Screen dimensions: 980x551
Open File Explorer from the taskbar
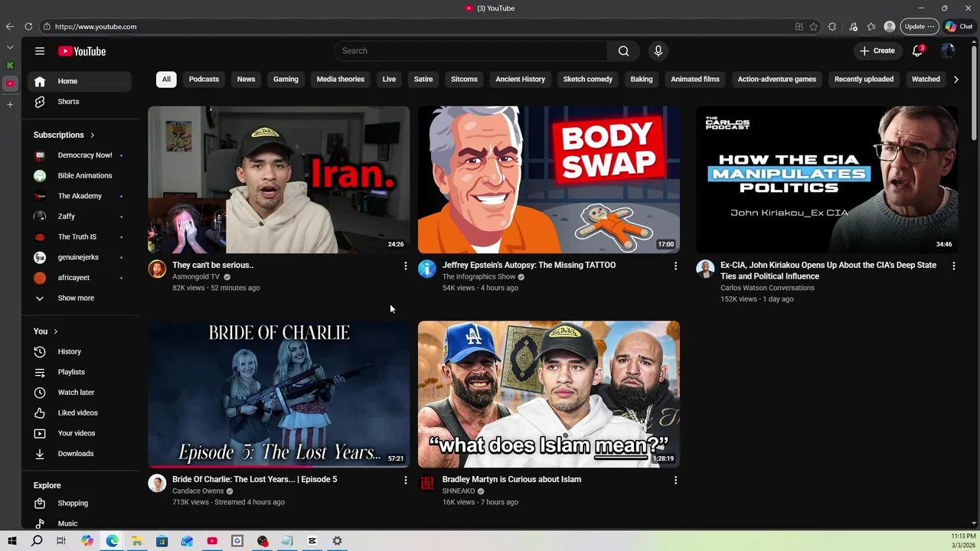point(137,541)
